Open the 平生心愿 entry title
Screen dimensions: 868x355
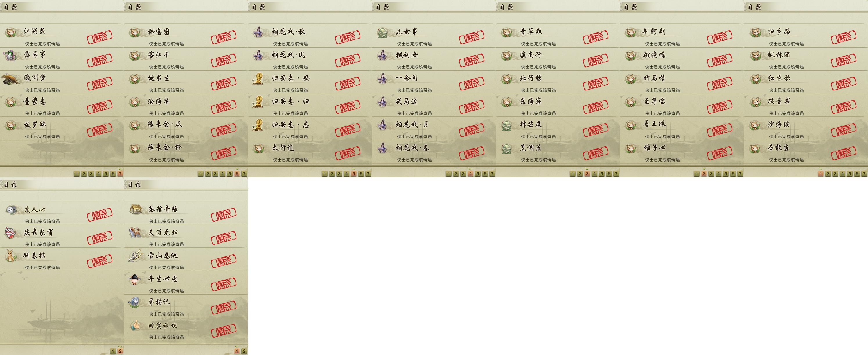163,279
